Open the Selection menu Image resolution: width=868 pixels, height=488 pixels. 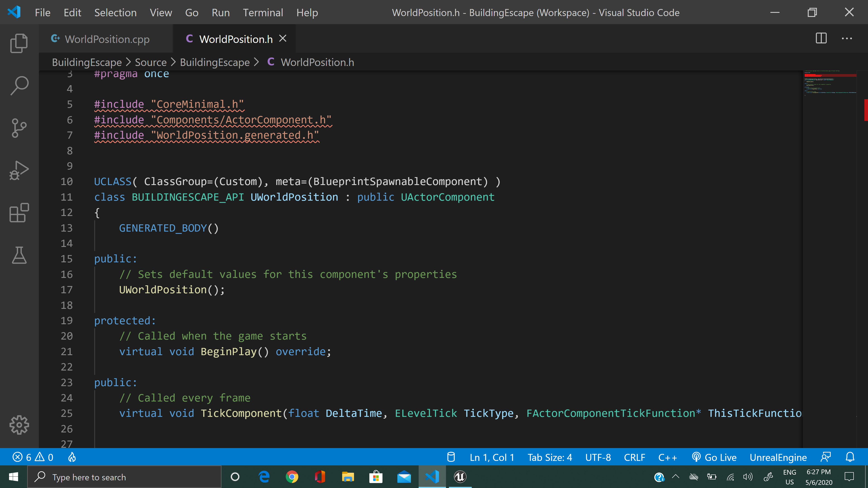[x=115, y=12]
